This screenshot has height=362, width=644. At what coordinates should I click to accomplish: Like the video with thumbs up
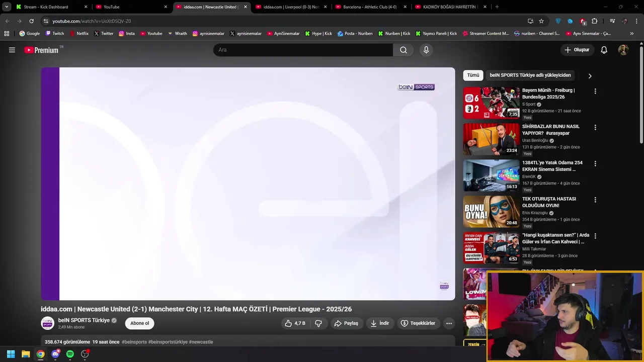pyautogui.click(x=295, y=323)
